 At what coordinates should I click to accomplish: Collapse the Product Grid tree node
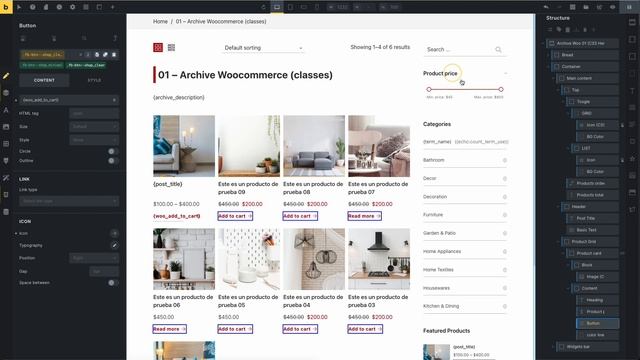(x=559, y=242)
